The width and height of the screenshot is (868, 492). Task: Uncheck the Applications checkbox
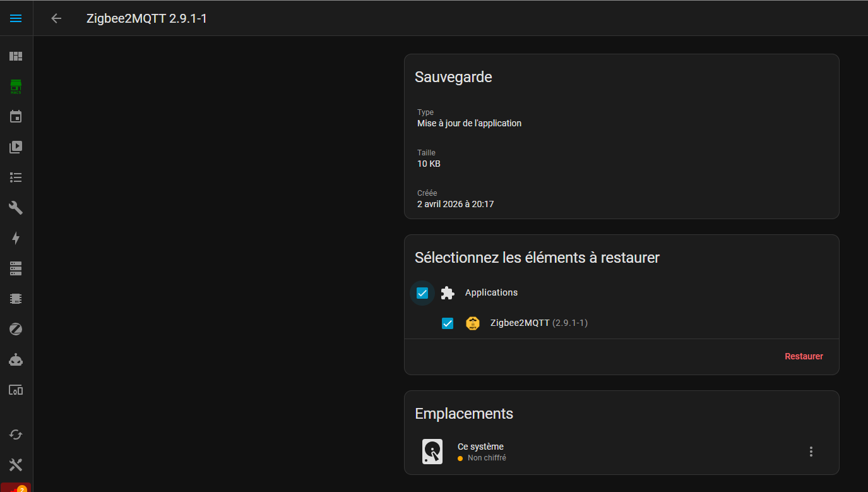coord(422,293)
